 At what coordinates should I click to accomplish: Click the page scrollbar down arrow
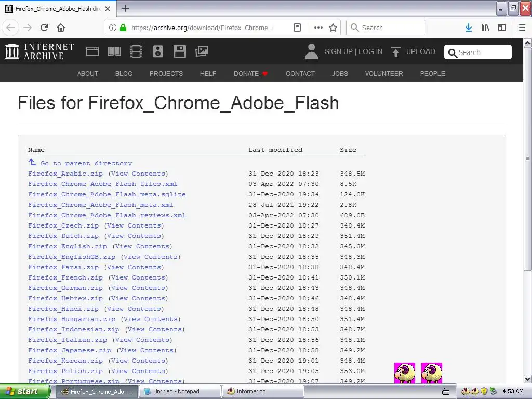[528, 379]
